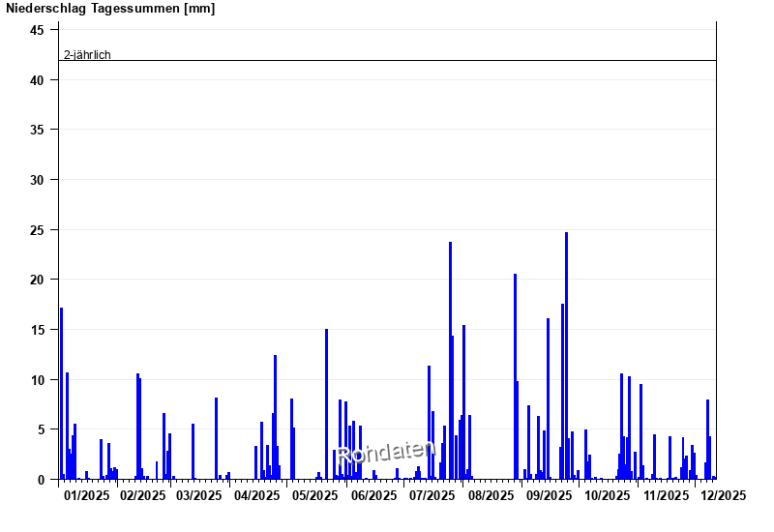Click the tallest bar in late September

pyautogui.click(x=566, y=358)
